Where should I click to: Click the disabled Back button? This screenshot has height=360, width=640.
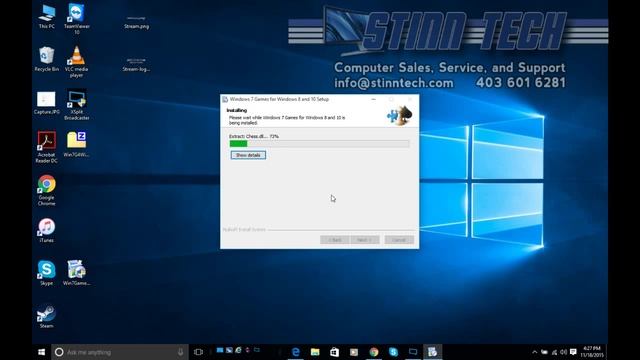[x=335, y=240]
